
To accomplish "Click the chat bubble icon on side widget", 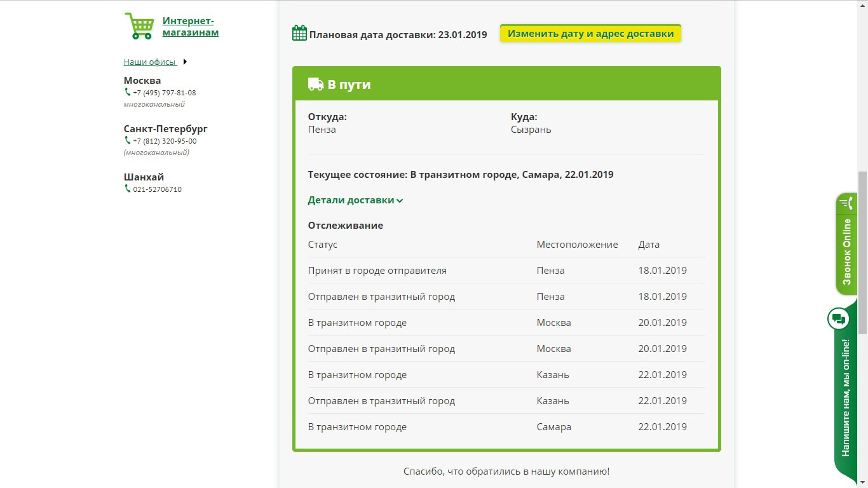I will [839, 318].
